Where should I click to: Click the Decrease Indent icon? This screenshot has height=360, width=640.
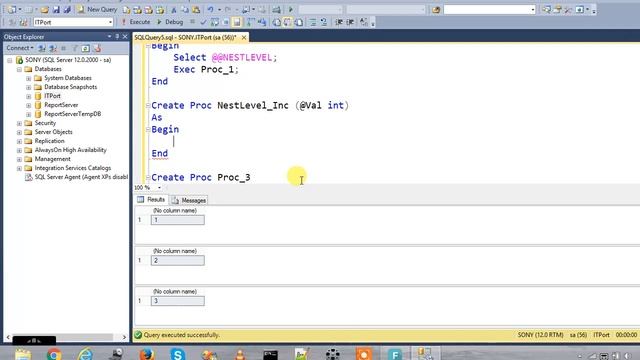(339, 22)
